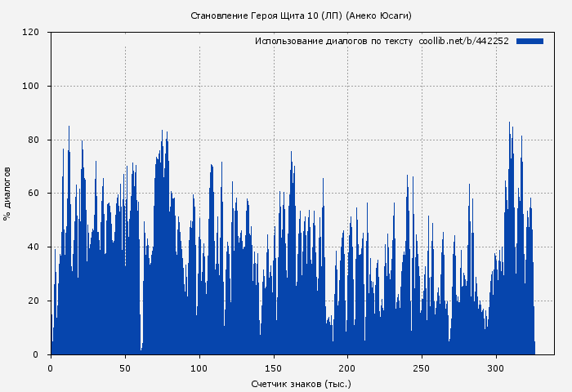This screenshot has width=572, height=392.
Task: Click the chart title 'Становление Героя Щита 10'
Action: click(x=301, y=16)
